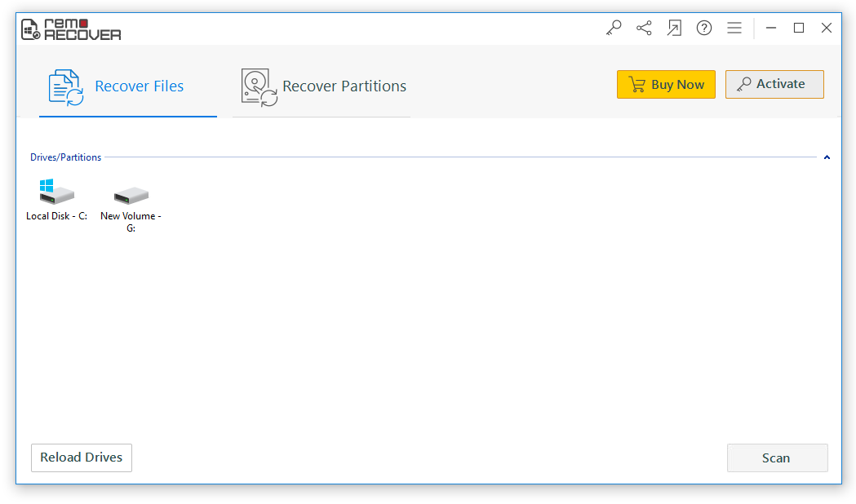Click the Activate button
The width and height of the screenshot is (856, 504).
774,85
